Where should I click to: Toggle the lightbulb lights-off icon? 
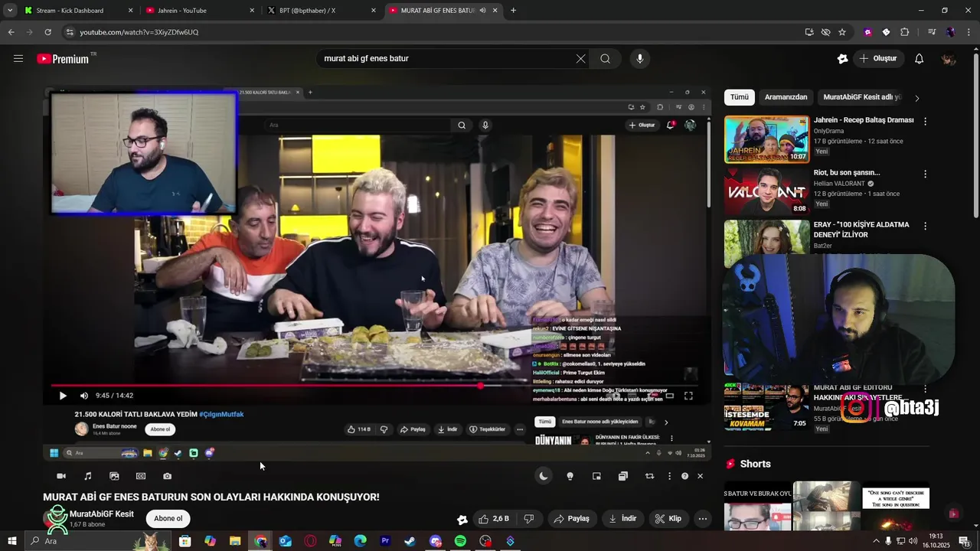pos(570,476)
